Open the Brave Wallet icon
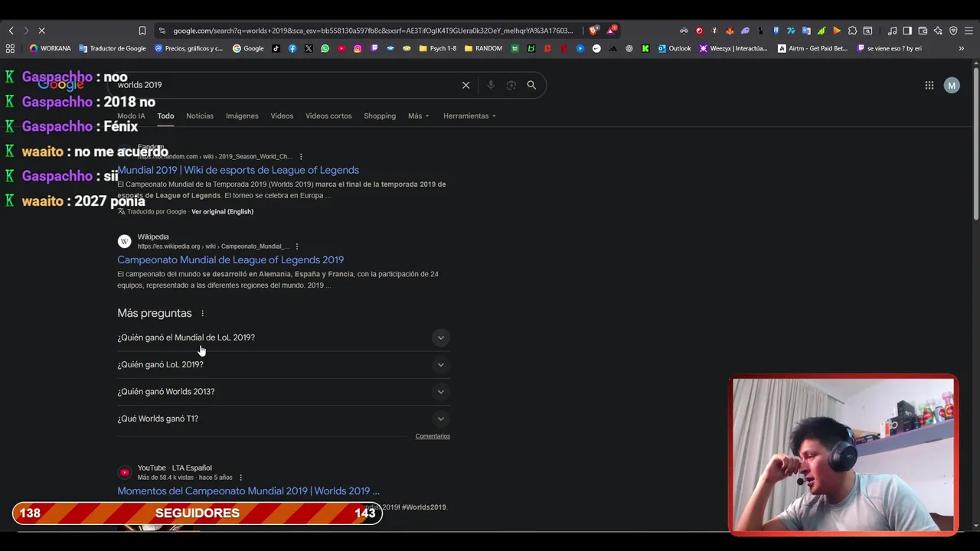 [923, 31]
